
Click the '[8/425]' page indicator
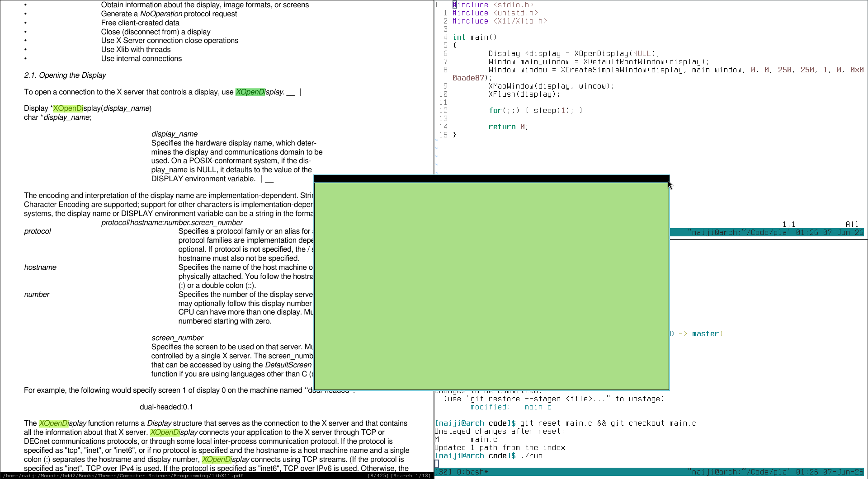click(378, 475)
